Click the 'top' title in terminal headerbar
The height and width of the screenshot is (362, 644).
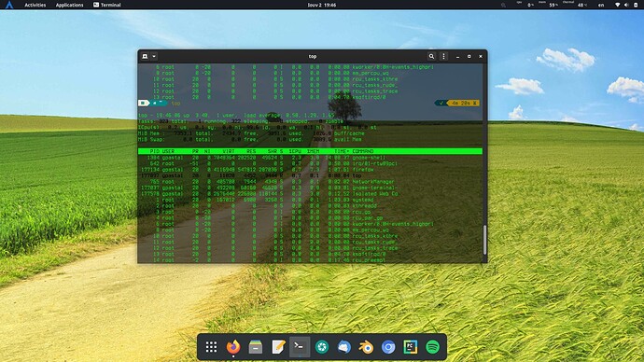coord(313,56)
